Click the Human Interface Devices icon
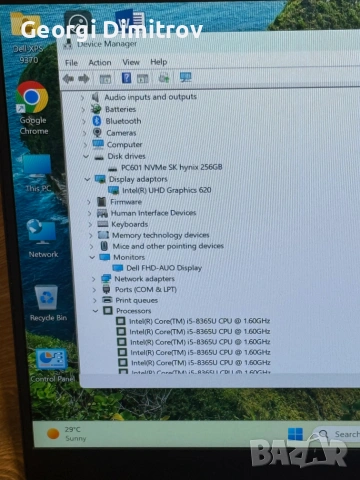 click(102, 213)
